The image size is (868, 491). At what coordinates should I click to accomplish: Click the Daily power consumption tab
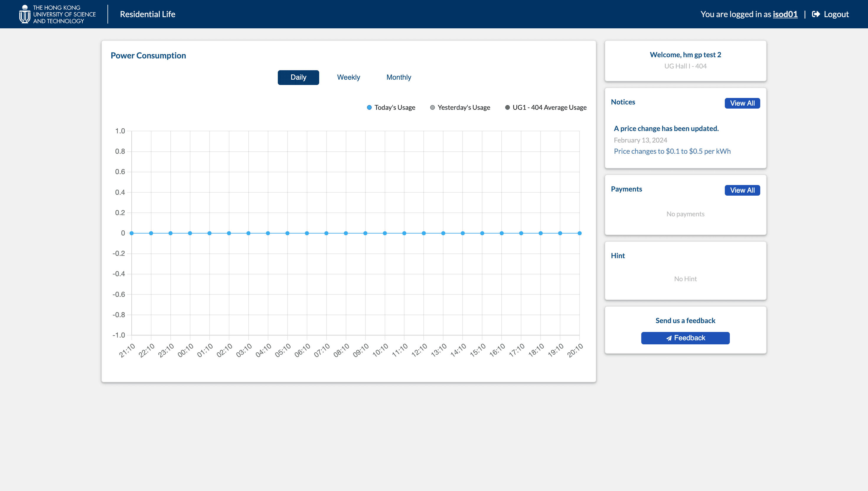pyautogui.click(x=299, y=78)
